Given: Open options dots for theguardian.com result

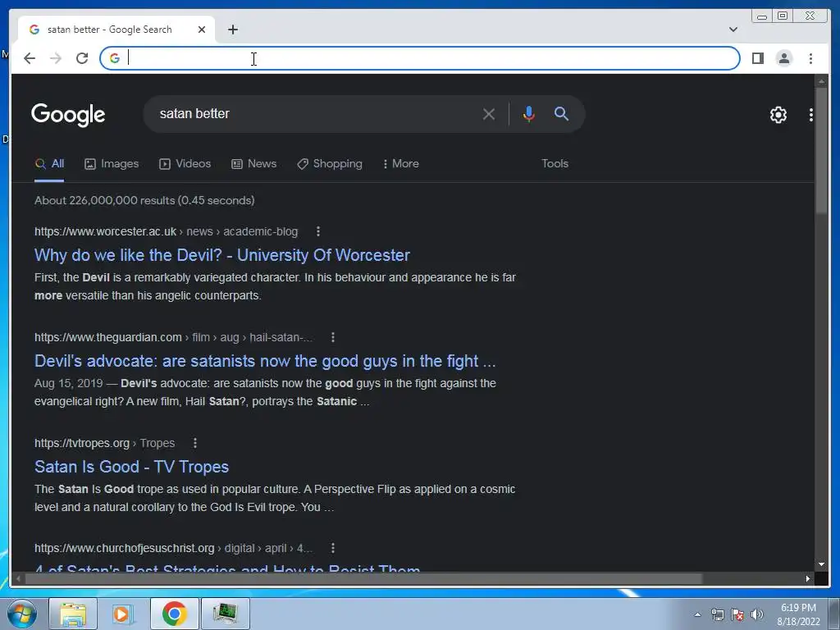Looking at the screenshot, I should [x=333, y=337].
